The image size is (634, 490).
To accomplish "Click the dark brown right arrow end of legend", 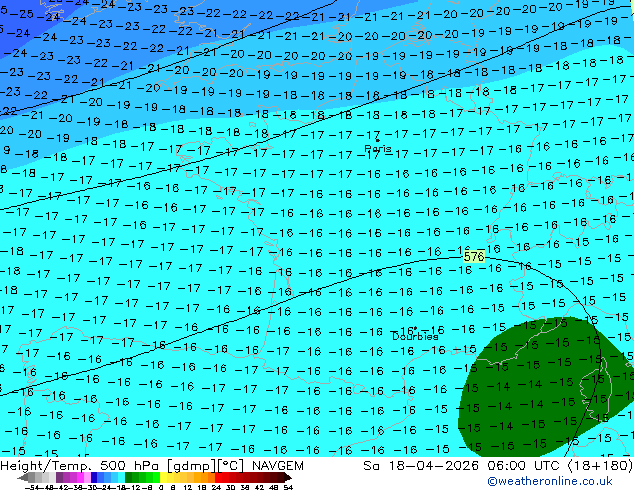I will [287, 478].
